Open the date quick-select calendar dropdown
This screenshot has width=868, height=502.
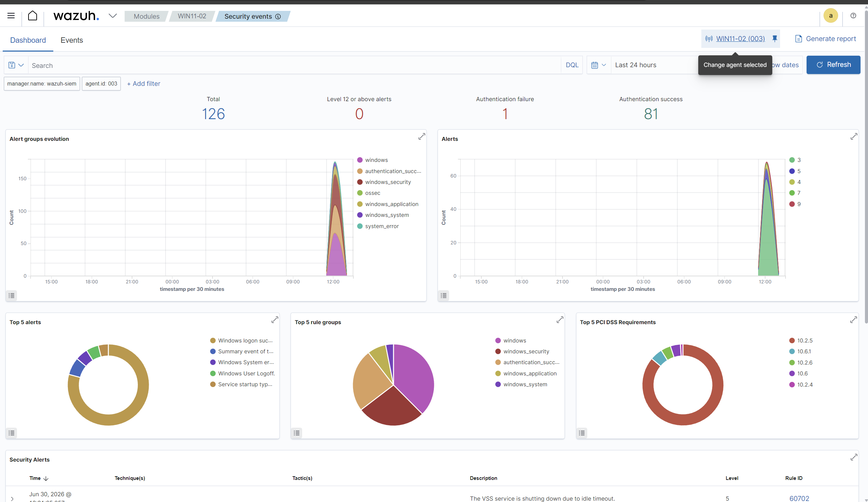pos(599,65)
